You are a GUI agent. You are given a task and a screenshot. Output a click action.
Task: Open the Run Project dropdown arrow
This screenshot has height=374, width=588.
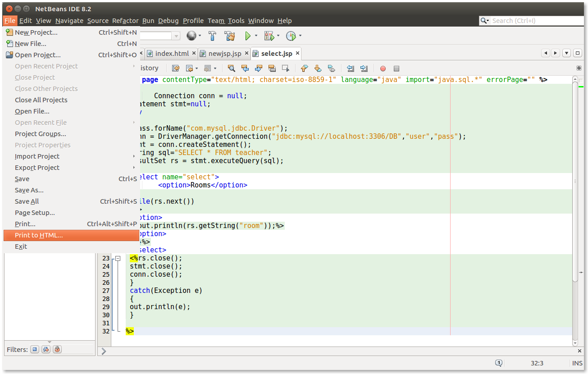click(x=256, y=36)
